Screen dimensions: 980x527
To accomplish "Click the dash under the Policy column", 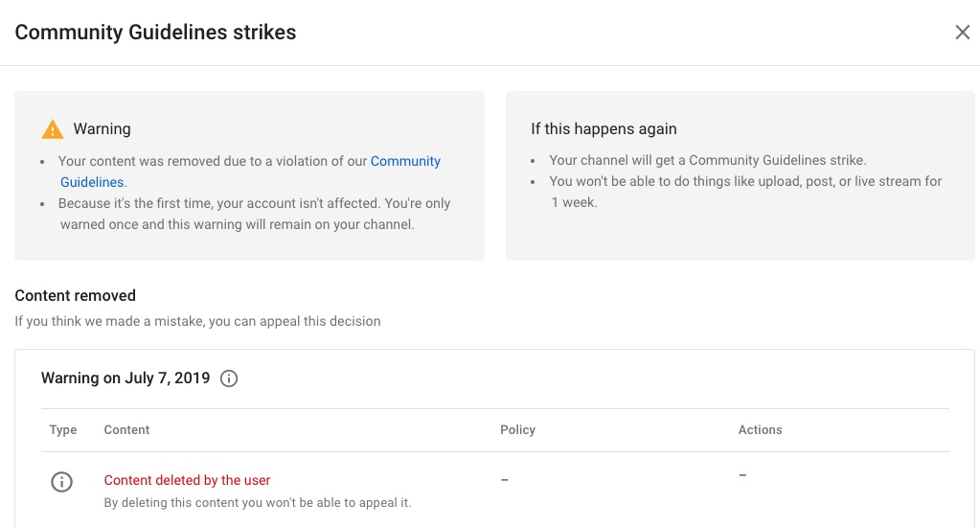I will tap(505, 480).
